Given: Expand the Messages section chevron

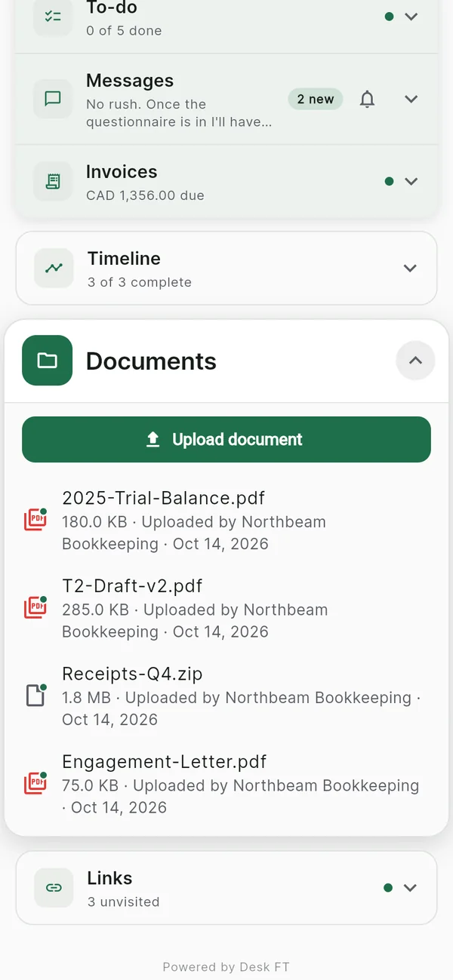Looking at the screenshot, I should (x=411, y=99).
